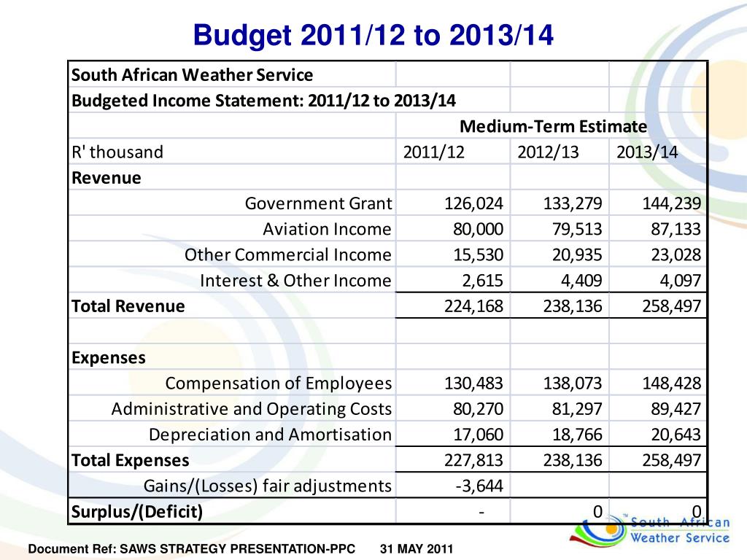
Task: Select Government Grant value 133,279
Action: 573,203
